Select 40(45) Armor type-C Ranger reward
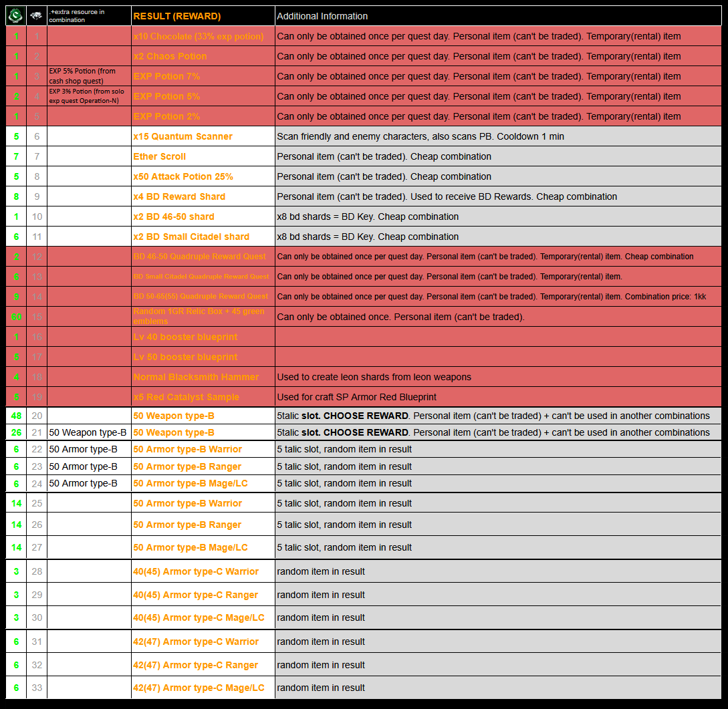Screen dimensions: 728x709 [195, 595]
